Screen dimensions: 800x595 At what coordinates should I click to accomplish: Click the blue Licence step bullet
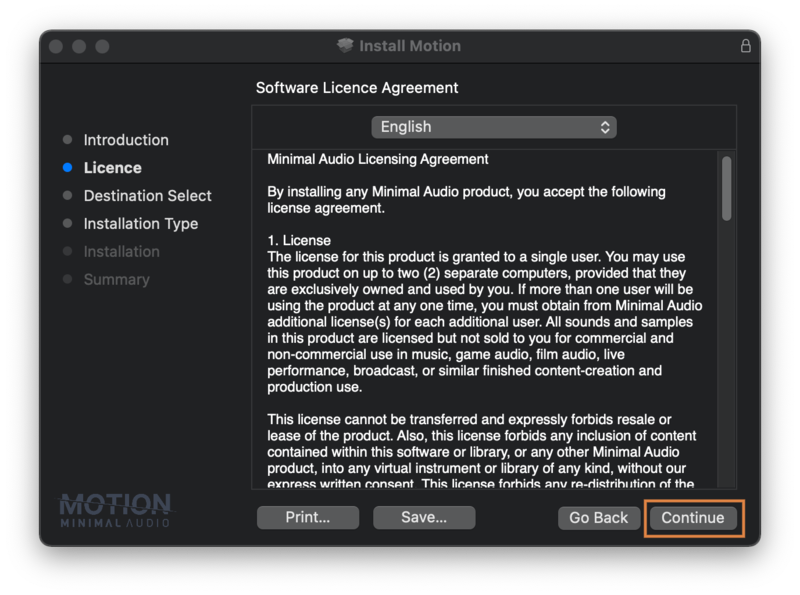(x=67, y=168)
